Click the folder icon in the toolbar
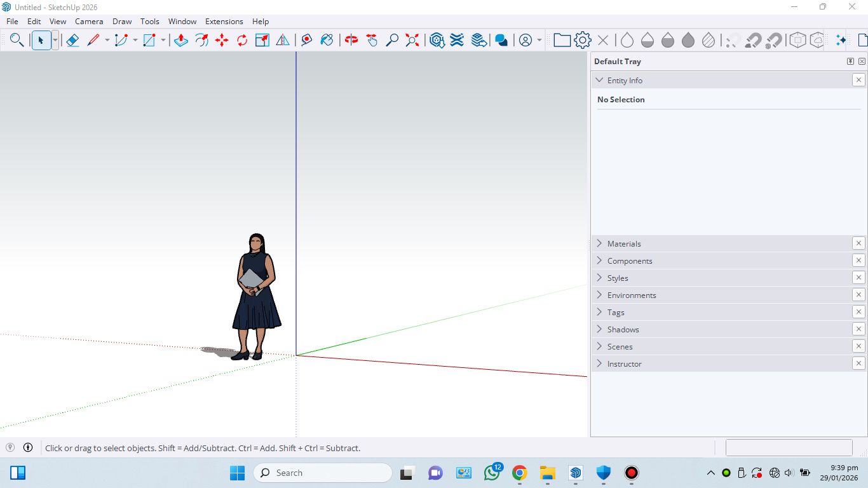 pyautogui.click(x=562, y=40)
